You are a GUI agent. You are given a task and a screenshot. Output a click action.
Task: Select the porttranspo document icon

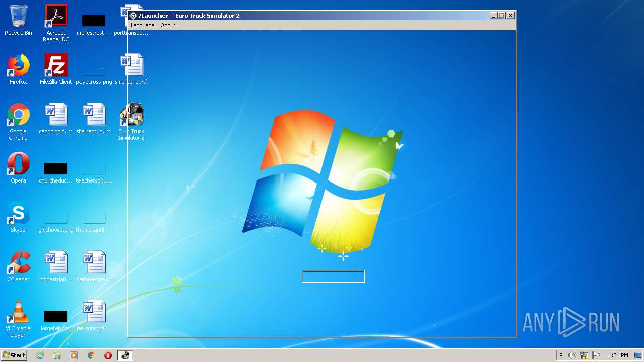pos(131,20)
